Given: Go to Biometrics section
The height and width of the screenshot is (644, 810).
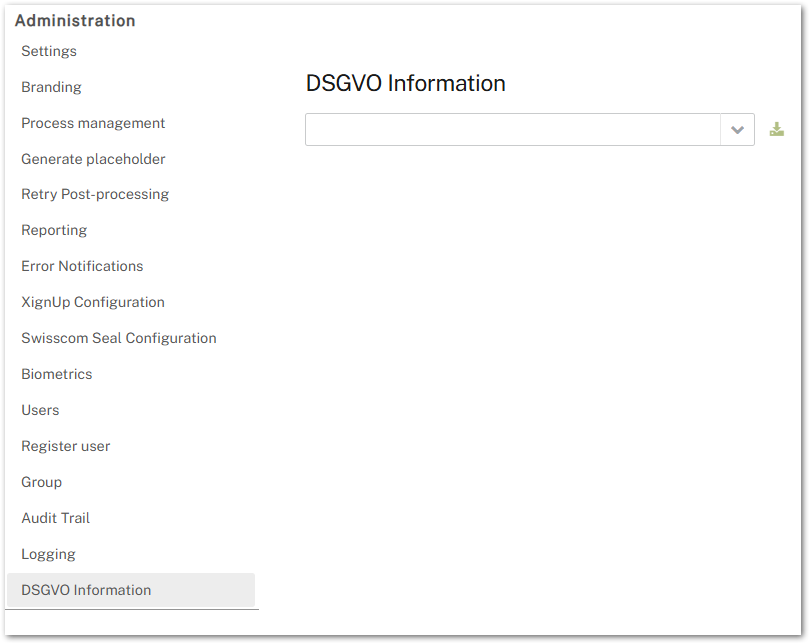Looking at the screenshot, I should [56, 374].
